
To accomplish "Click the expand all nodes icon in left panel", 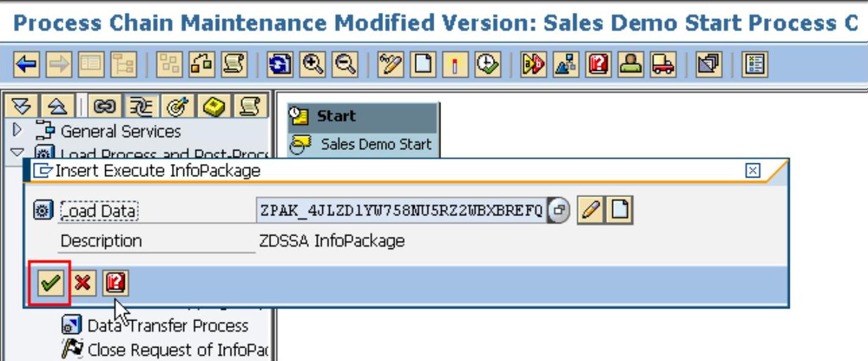I will [22, 106].
